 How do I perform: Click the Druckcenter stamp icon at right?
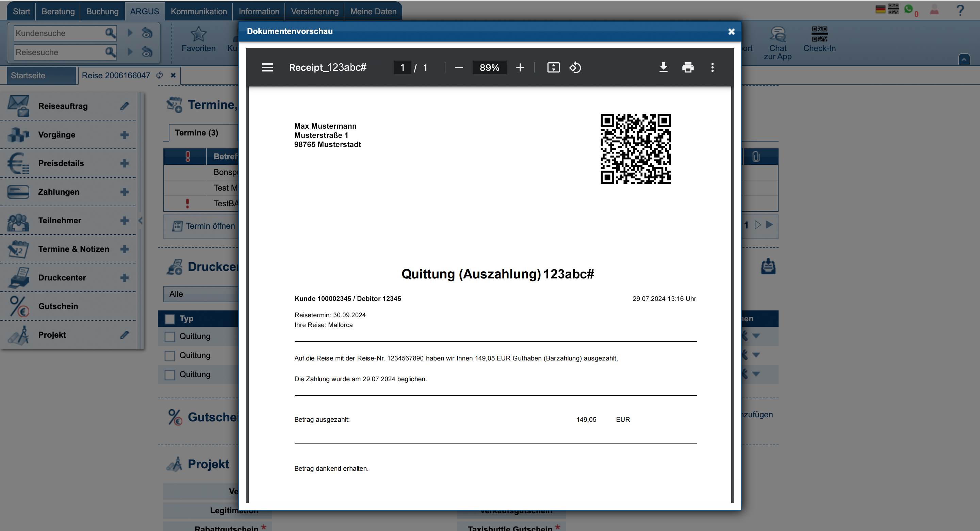(768, 267)
